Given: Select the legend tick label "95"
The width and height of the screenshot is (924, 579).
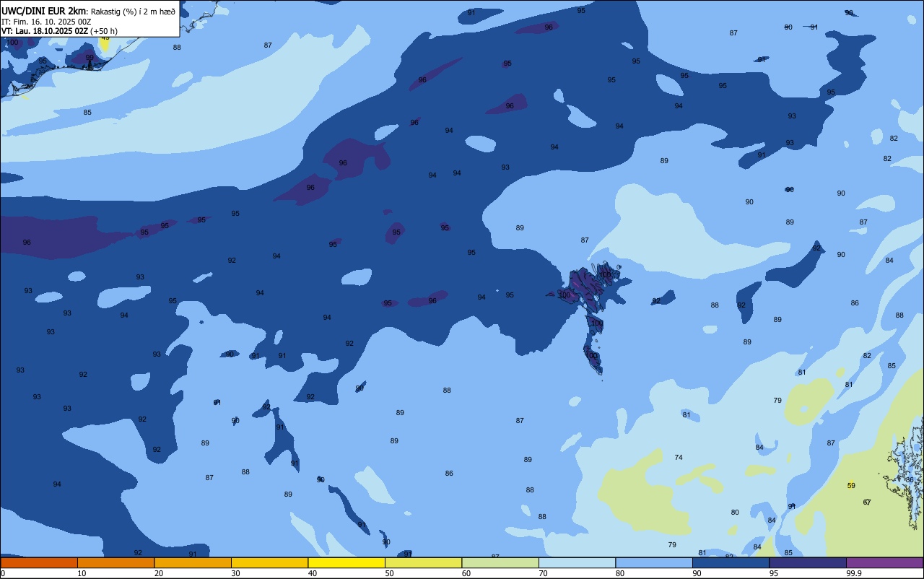Looking at the screenshot, I should click(x=774, y=573).
